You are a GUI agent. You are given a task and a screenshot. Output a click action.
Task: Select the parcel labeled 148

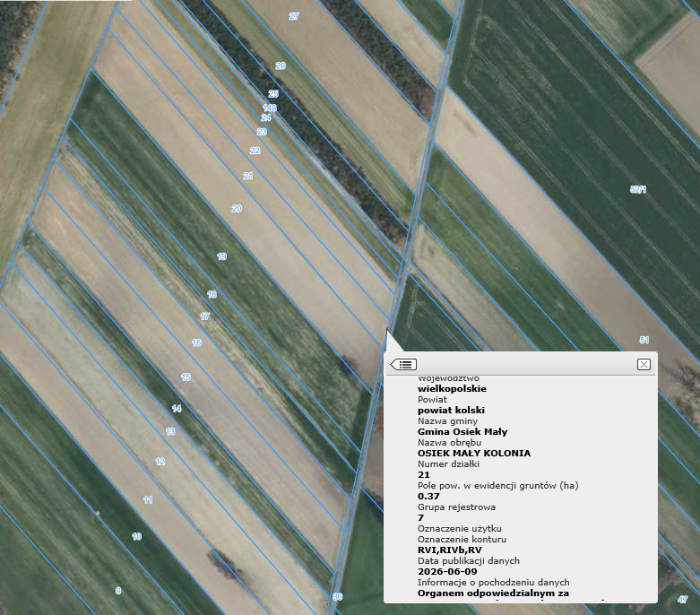click(270, 108)
